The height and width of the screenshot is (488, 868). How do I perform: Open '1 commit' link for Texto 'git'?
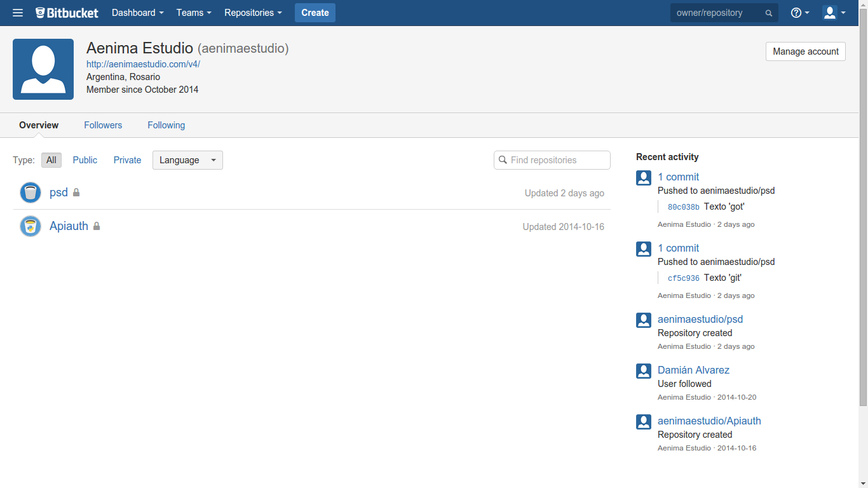tap(678, 248)
